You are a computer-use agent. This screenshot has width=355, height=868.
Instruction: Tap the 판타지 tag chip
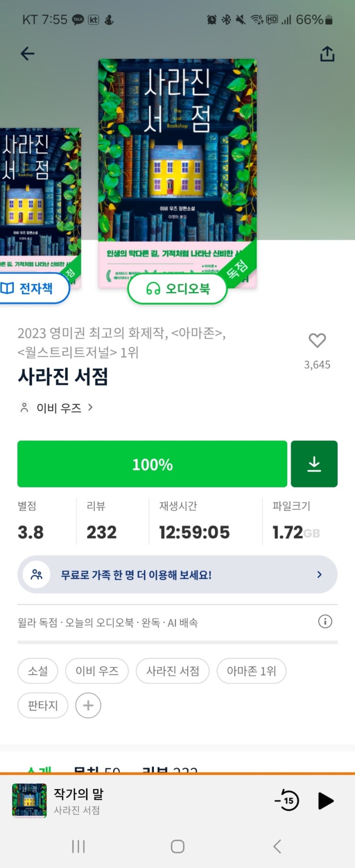click(43, 705)
